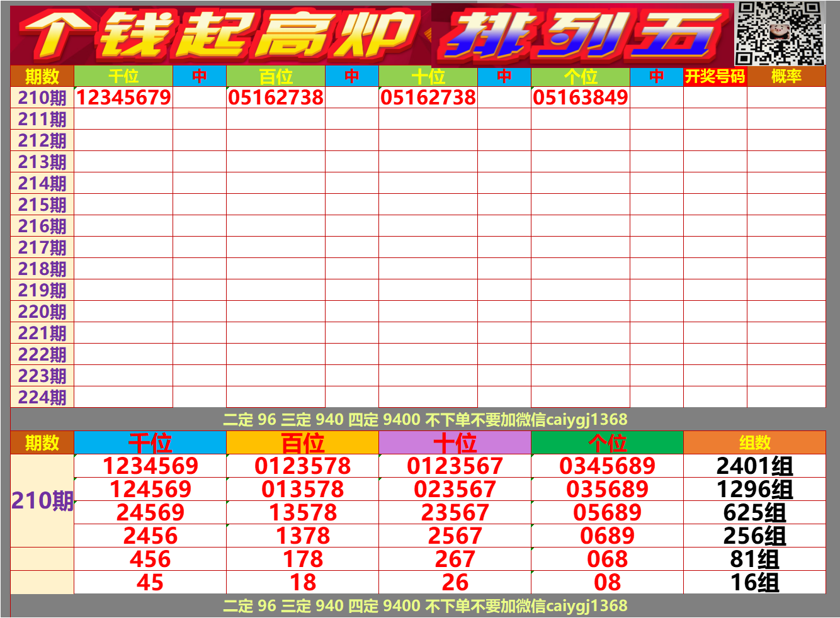Toggle the 中 header next to 个位
840x618 pixels.
(x=655, y=77)
